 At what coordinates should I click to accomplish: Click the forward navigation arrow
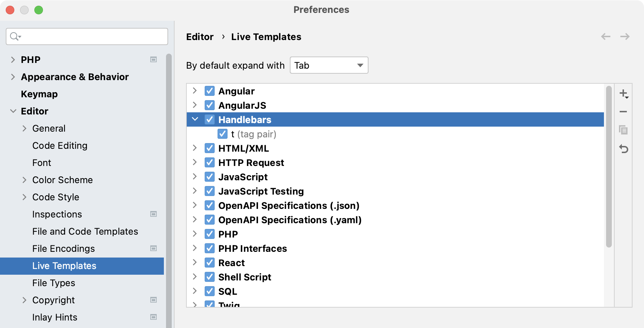[x=625, y=36]
